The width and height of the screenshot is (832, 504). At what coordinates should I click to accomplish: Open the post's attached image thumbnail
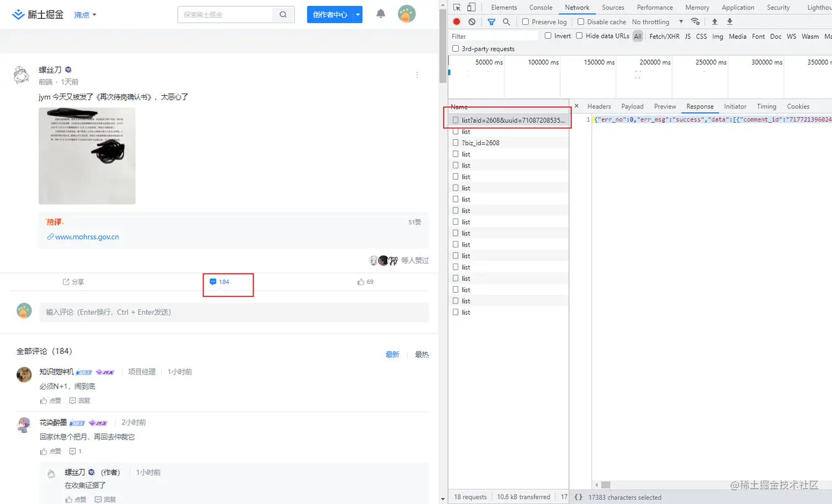coord(87,156)
